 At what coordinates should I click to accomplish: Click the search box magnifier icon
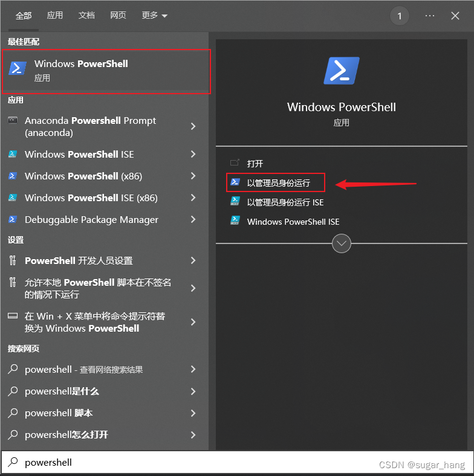[13, 462]
